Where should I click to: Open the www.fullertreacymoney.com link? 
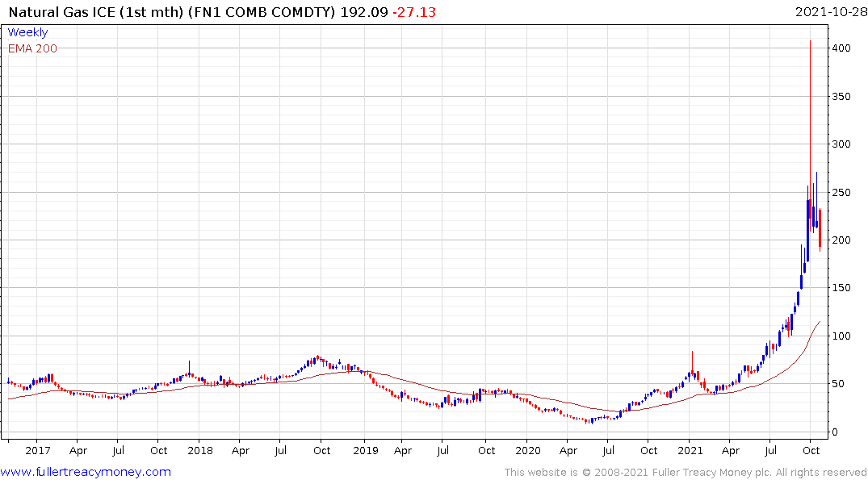pos(86,472)
